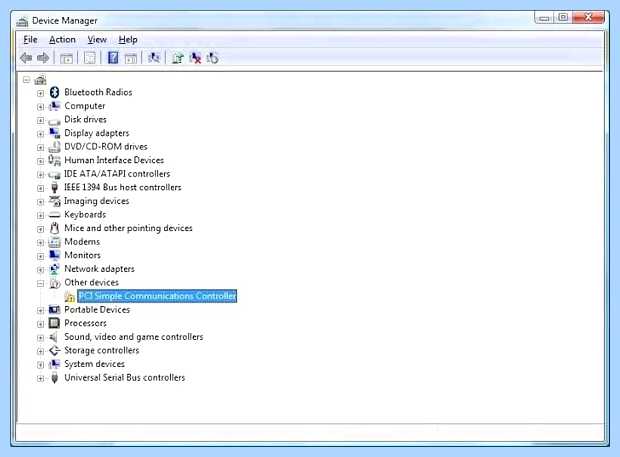The image size is (620, 457).
Task: Select the Portable Devices icon
Action: (x=55, y=310)
